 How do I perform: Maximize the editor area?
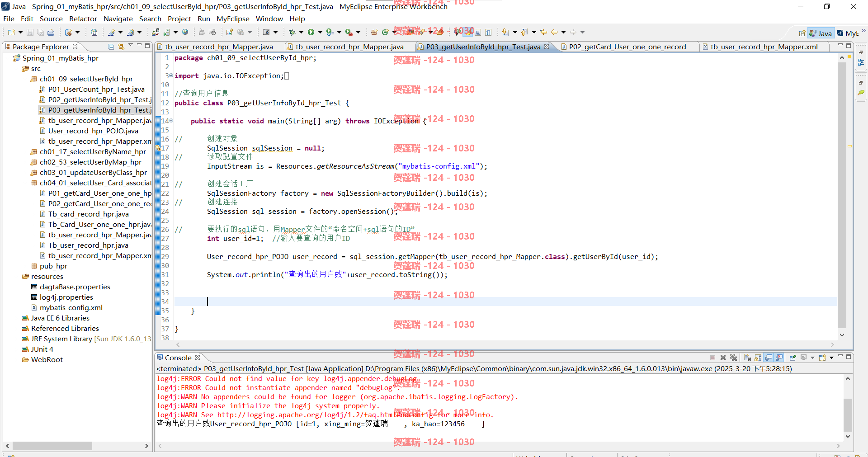pos(849,46)
